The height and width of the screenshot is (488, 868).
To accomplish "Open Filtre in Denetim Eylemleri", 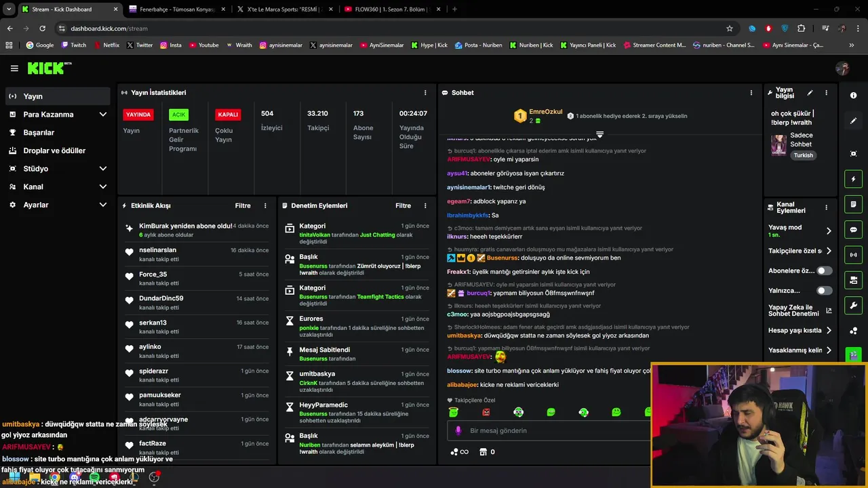I will [x=403, y=205].
